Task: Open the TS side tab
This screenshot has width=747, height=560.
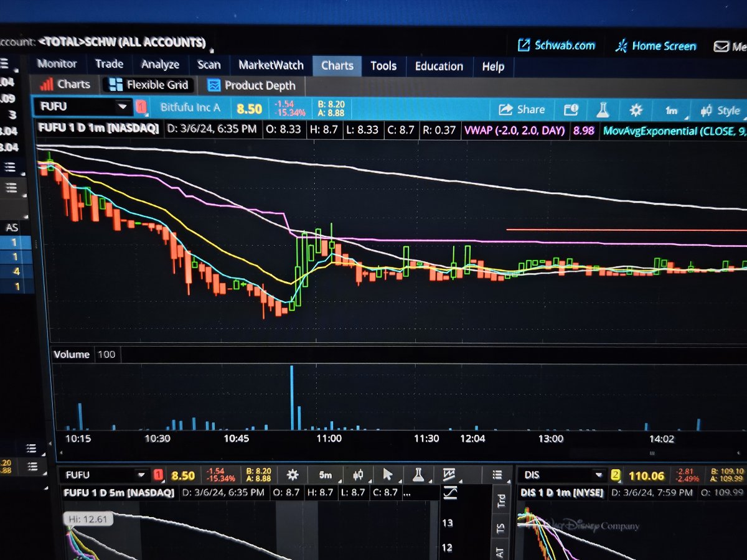Action: point(500,528)
